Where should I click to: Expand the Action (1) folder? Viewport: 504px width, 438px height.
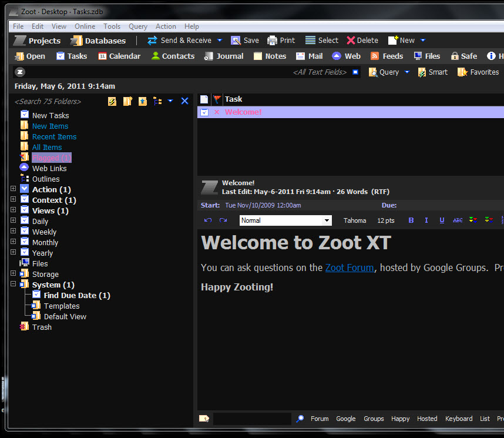tap(13, 189)
